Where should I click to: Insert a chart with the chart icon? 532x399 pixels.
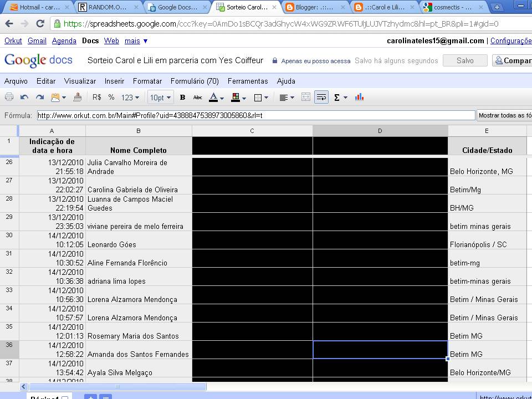pyautogui.click(x=359, y=98)
